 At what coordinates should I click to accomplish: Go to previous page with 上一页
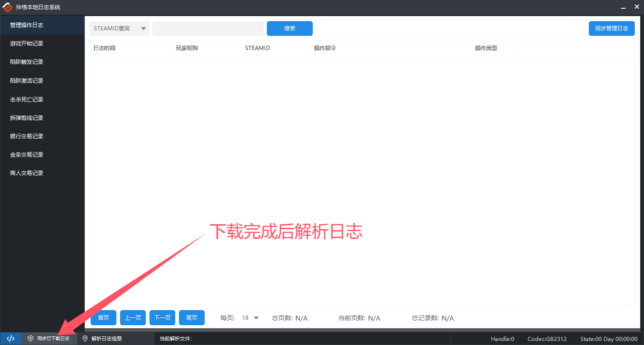(133, 318)
